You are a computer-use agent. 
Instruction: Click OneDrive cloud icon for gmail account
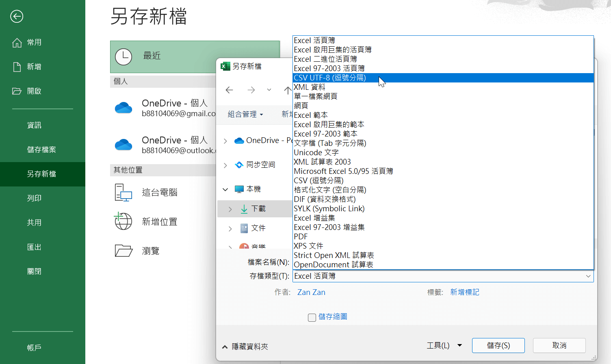pos(123,108)
